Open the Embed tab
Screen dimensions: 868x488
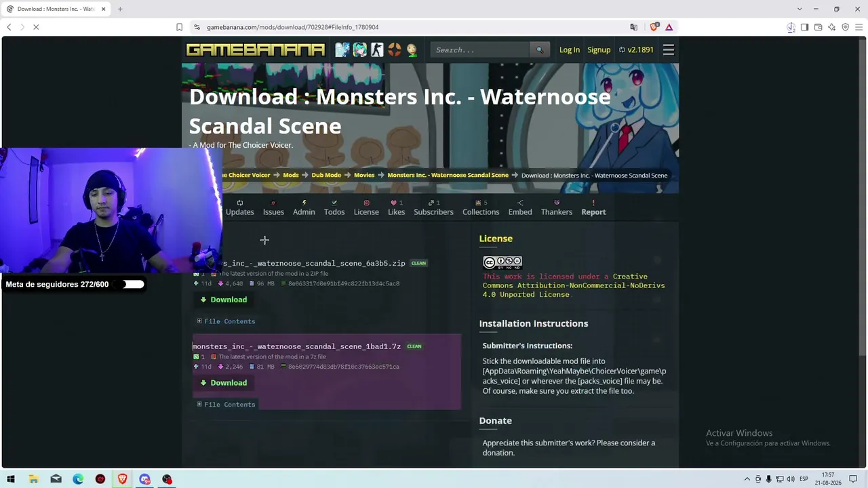point(520,207)
